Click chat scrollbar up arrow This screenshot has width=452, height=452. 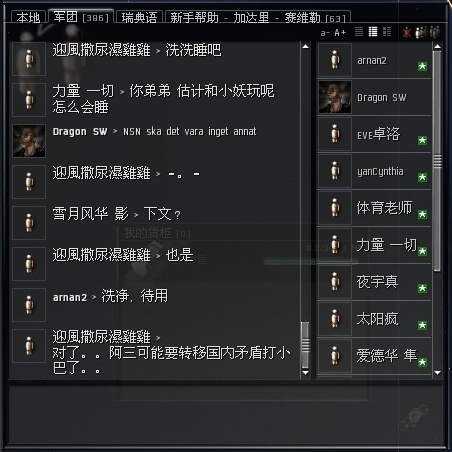point(305,47)
